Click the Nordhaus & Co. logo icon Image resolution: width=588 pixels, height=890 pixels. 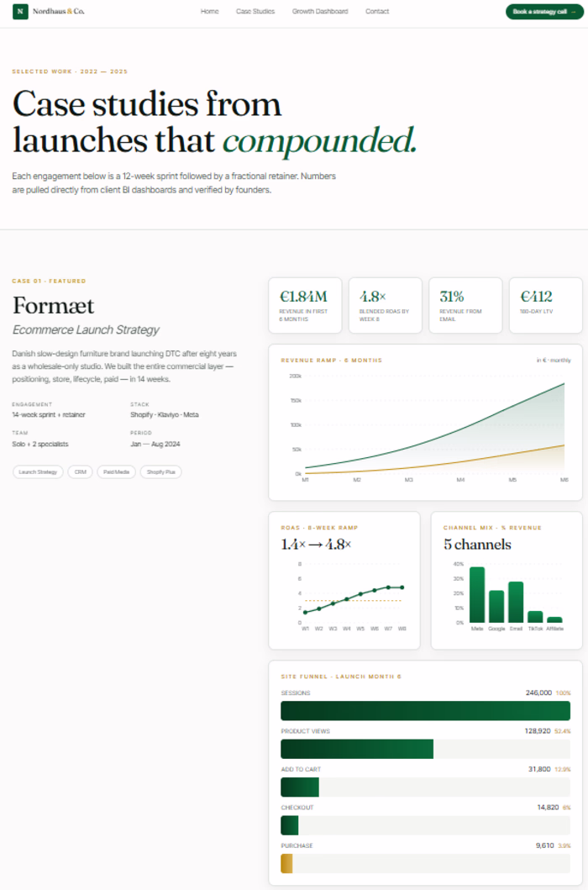tap(20, 12)
